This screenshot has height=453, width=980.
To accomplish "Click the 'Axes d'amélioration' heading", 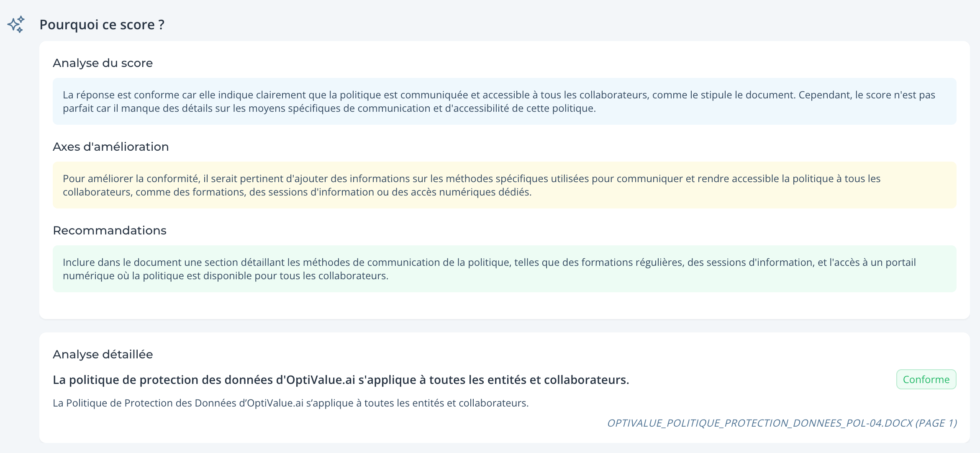I will point(110,147).
